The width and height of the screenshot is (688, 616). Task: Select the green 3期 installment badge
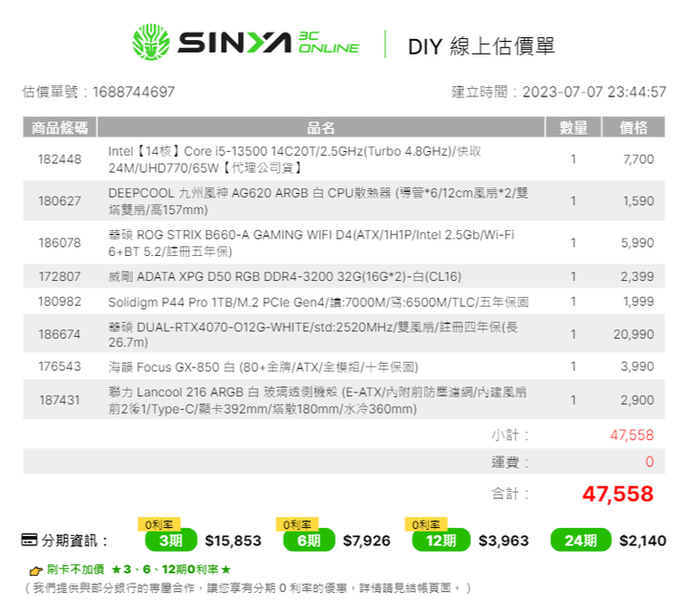click(171, 541)
